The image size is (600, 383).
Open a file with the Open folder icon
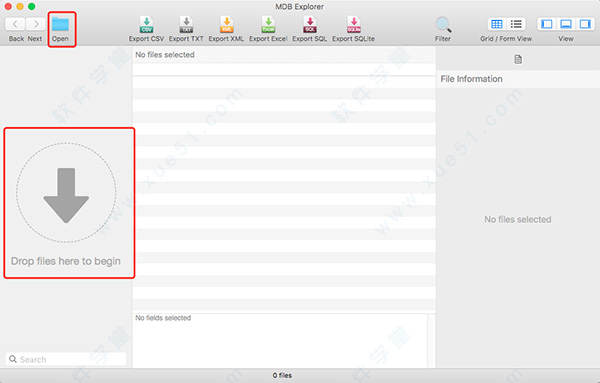point(60,24)
